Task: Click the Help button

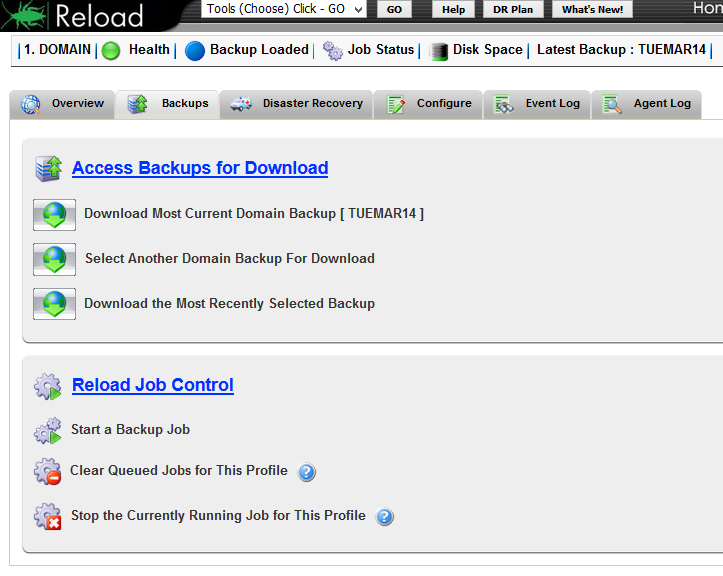Action: [x=453, y=9]
